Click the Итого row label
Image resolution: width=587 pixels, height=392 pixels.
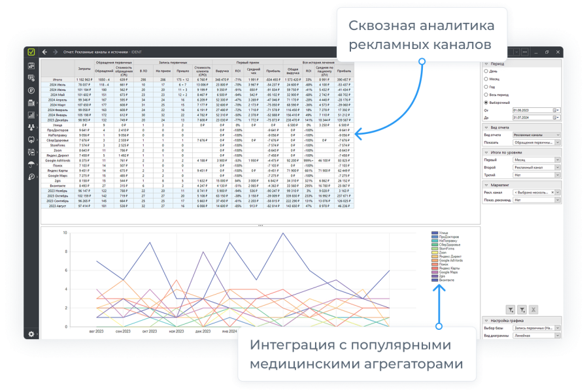58,80
